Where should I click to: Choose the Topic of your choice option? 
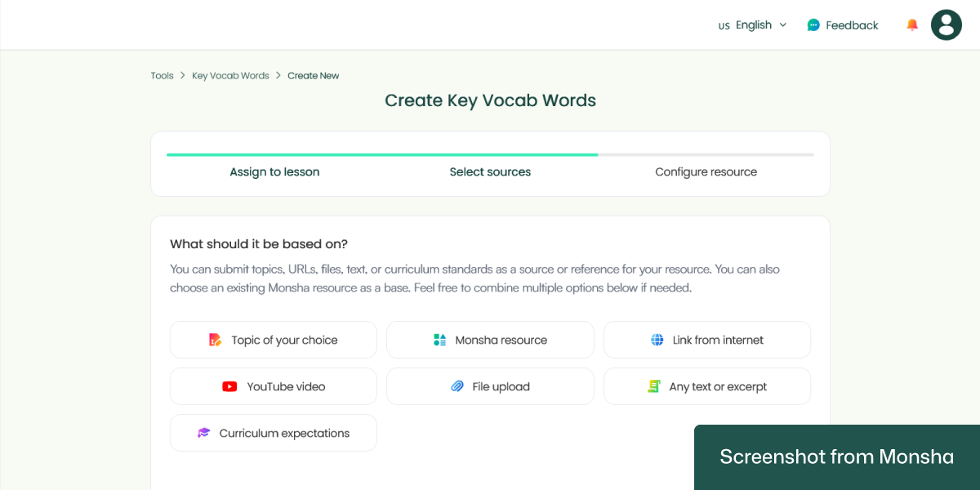274,340
